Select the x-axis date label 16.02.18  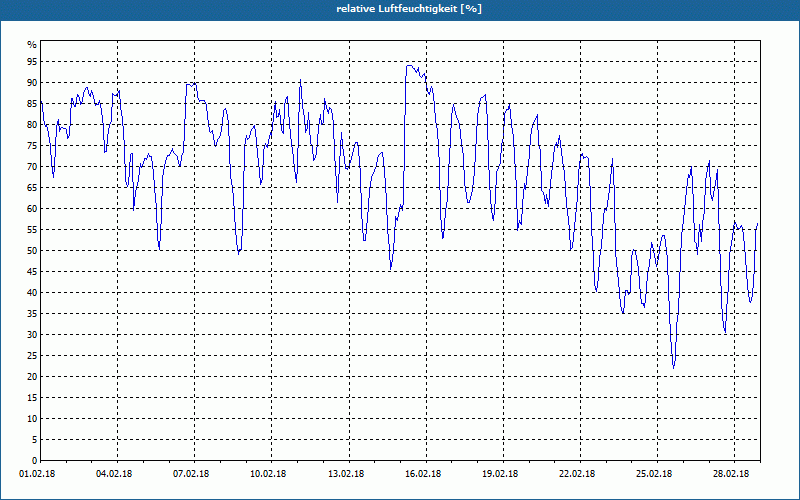[x=423, y=474]
